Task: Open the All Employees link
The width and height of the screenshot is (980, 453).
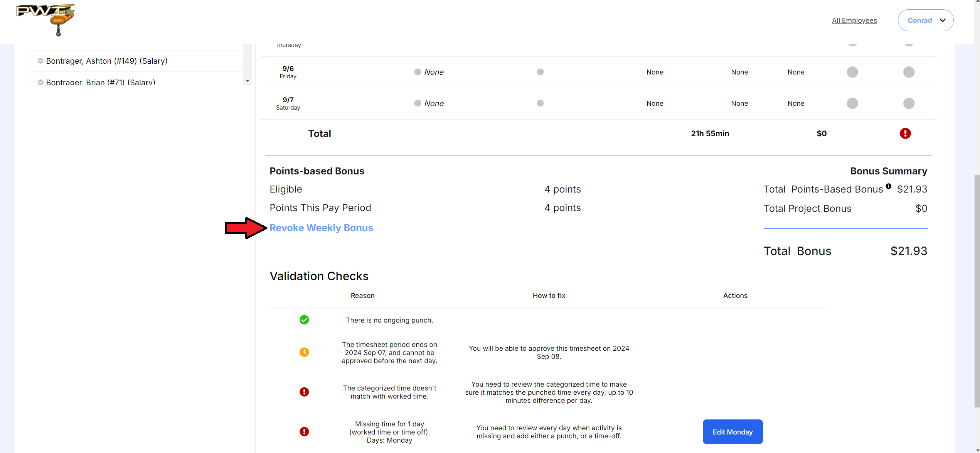Action: click(x=854, y=20)
